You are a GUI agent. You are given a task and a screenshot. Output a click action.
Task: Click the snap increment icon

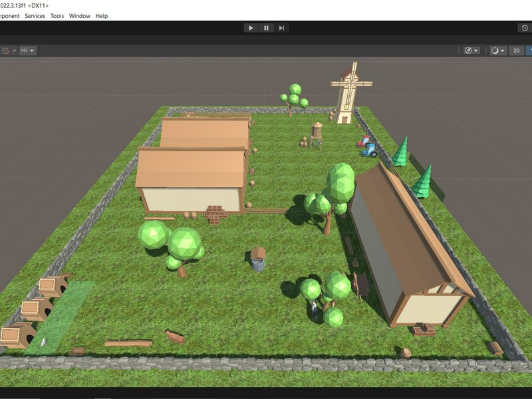click(24, 51)
